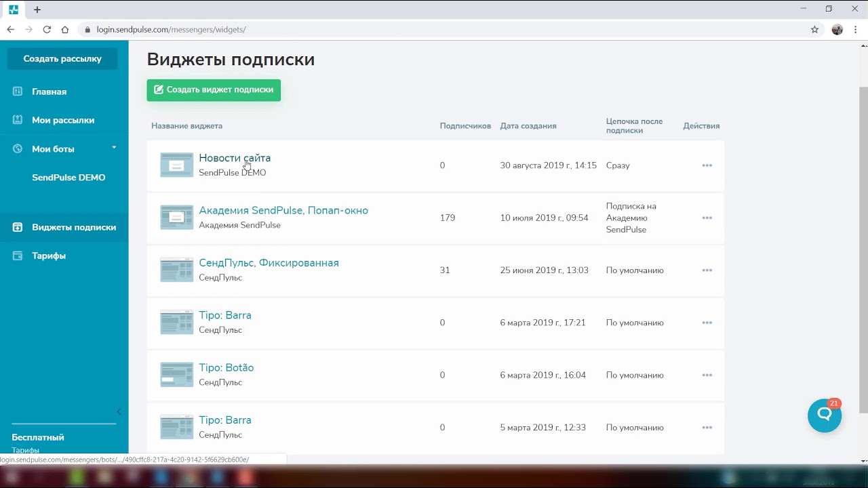Image resolution: width=868 pixels, height=488 pixels.
Task: Click Подписка на Академию SendPulse chain text
Action: click(631, 218)
